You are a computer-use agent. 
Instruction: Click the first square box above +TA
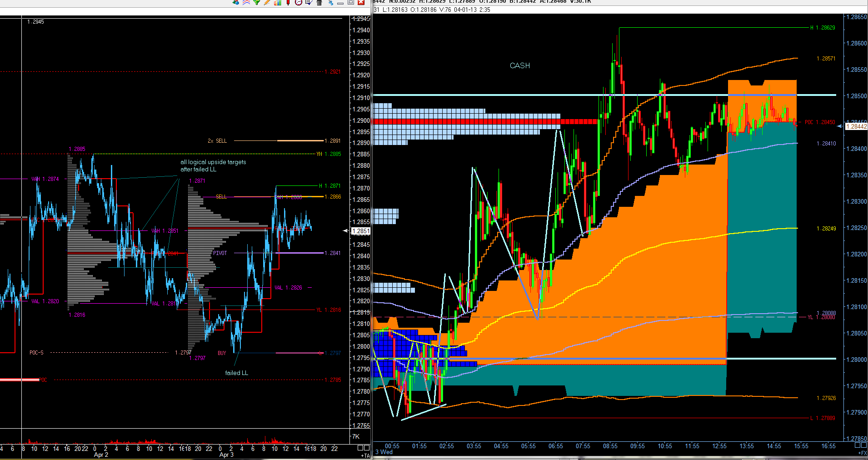(x=360, y=448)
